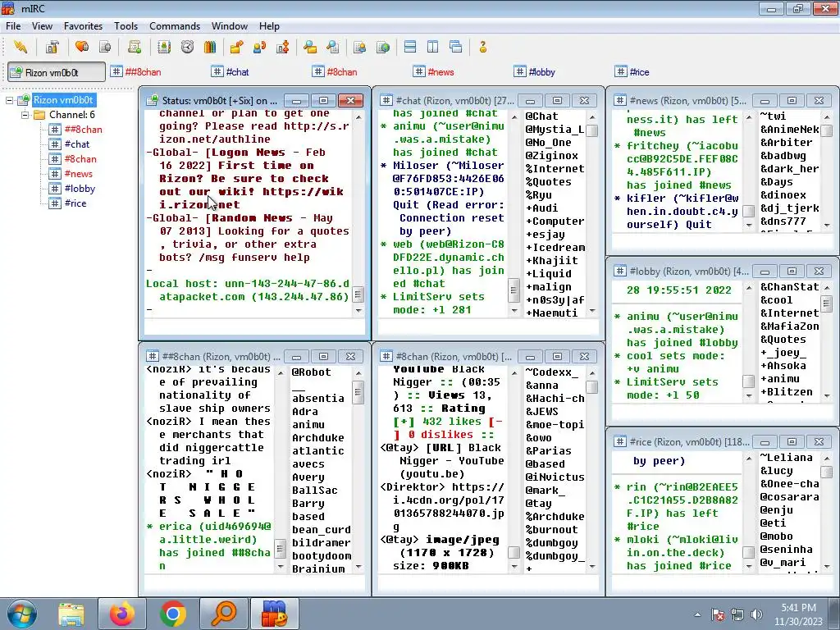The height and width of the screenshot is (630, 840).
Task: Collapse the Rizon vm0b0t tree node
Action: click(x=9, y=100)
